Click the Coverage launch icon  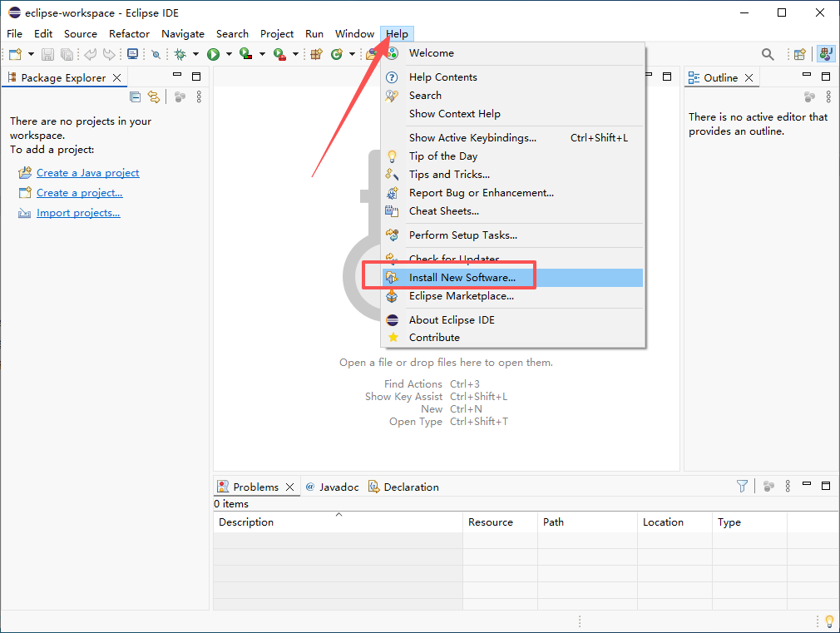click(246, 54)
